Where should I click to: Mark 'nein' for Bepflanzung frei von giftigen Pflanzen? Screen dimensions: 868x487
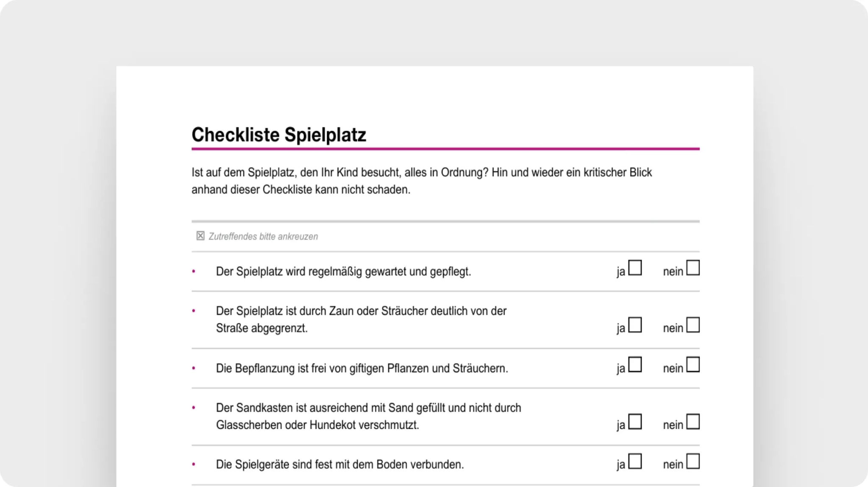click(693, 364)
